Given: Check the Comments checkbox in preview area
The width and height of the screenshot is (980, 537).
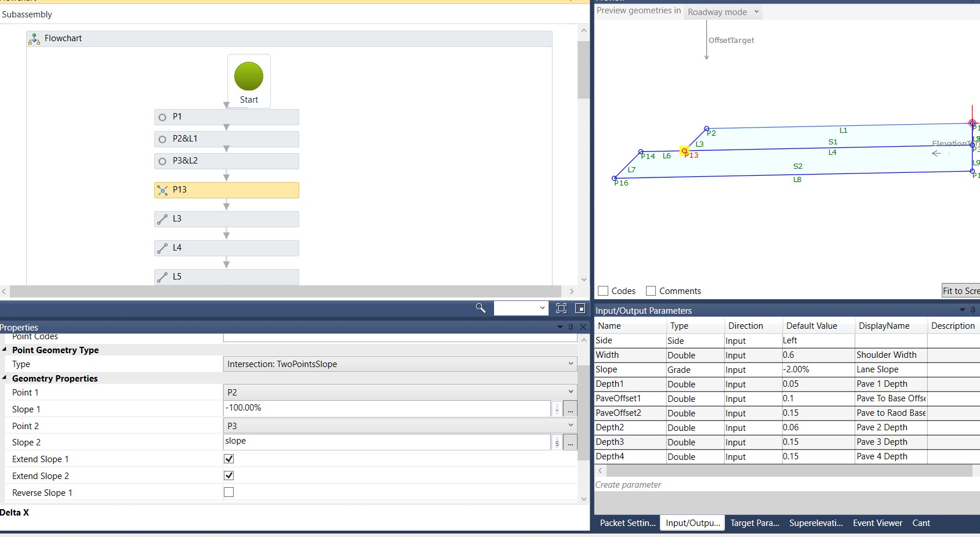Looking at the screenshot, I should [x=651, y=291].
